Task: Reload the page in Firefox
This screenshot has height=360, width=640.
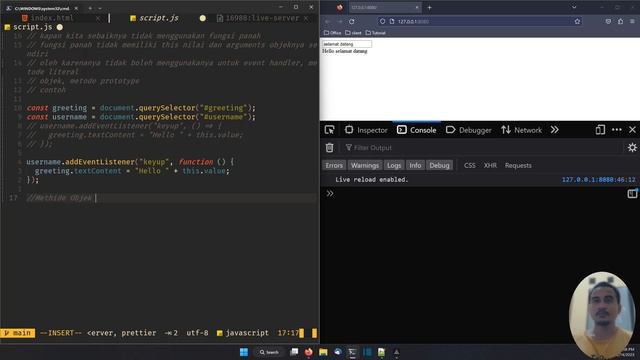Action: click(351, 21)
